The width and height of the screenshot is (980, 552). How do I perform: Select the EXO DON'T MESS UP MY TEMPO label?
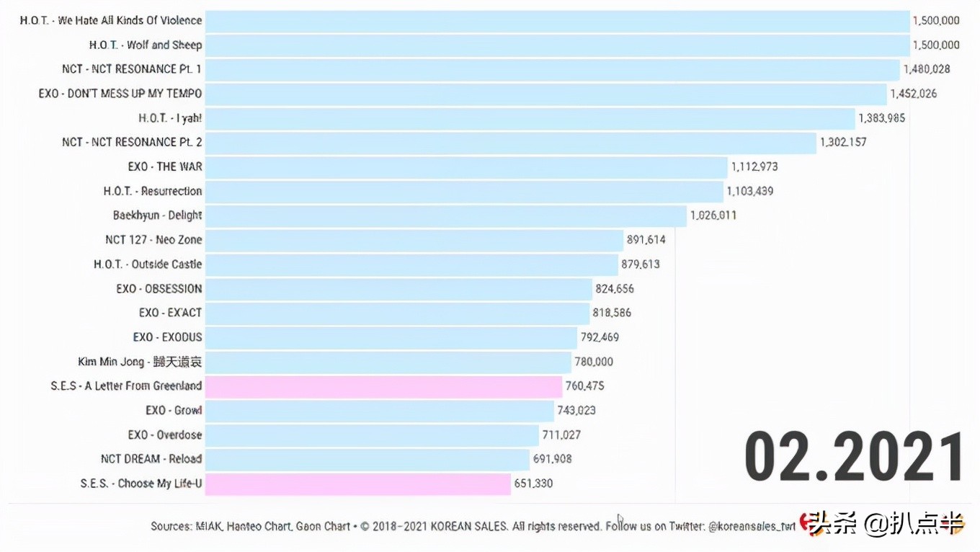pyautogui.click(x=120, y=94)
